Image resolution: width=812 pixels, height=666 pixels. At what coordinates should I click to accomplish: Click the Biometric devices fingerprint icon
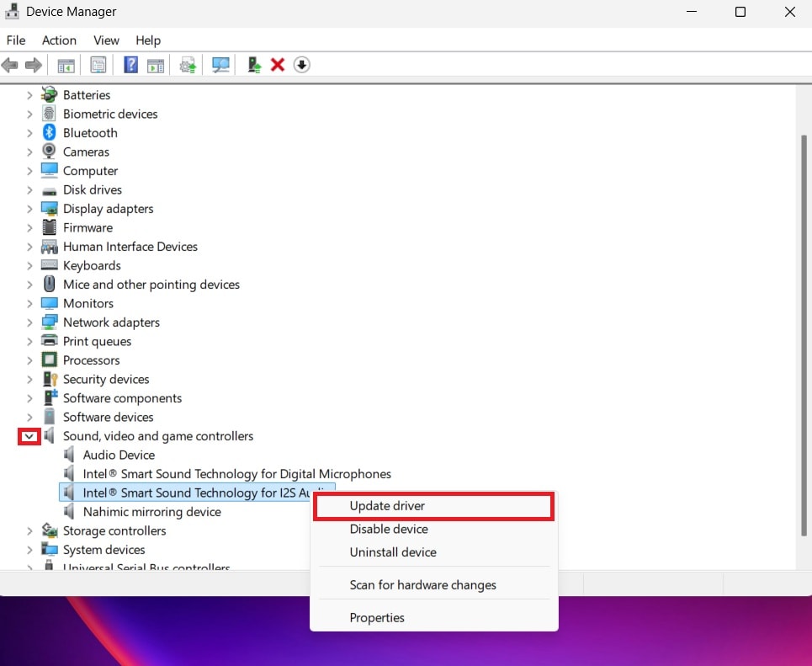(x=49, y=114)
